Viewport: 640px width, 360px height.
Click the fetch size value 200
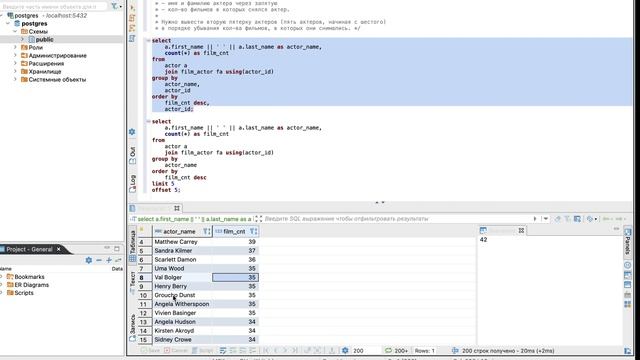click(x=358, y=351)
